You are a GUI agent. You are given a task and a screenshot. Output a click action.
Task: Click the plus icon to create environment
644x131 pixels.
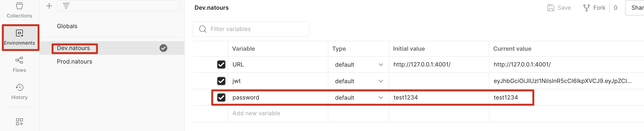pyautogui.click(x=49, y=6)
